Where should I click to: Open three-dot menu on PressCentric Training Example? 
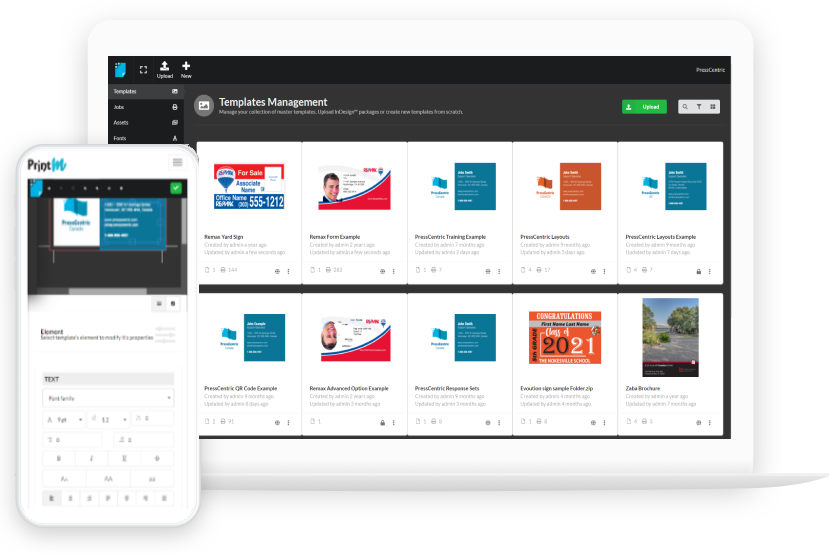point(499,271)
